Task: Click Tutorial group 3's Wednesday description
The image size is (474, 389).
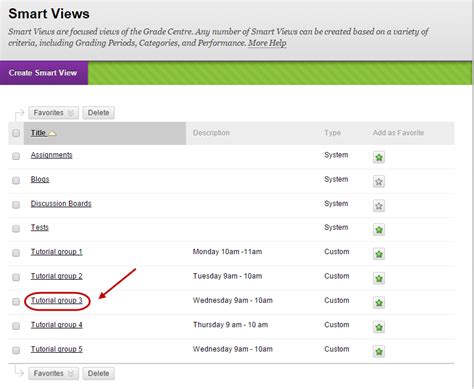Action: [232, 300]
